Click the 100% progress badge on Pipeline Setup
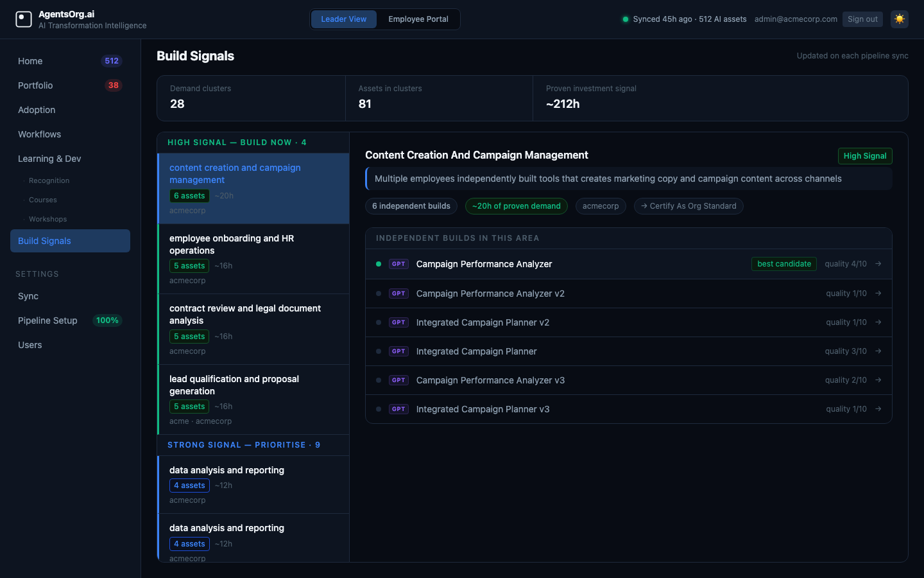924x578 pixels. pos(107,320)
